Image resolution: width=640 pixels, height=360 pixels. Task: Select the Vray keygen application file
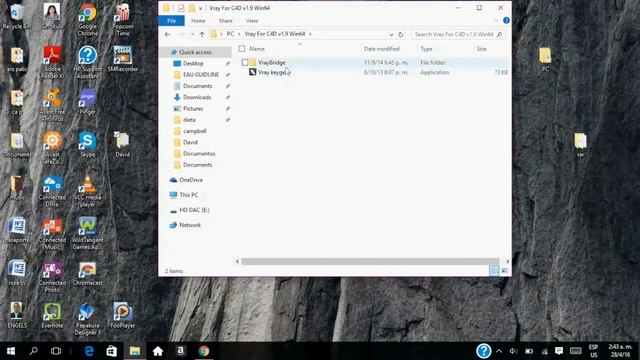coord(274,72)
